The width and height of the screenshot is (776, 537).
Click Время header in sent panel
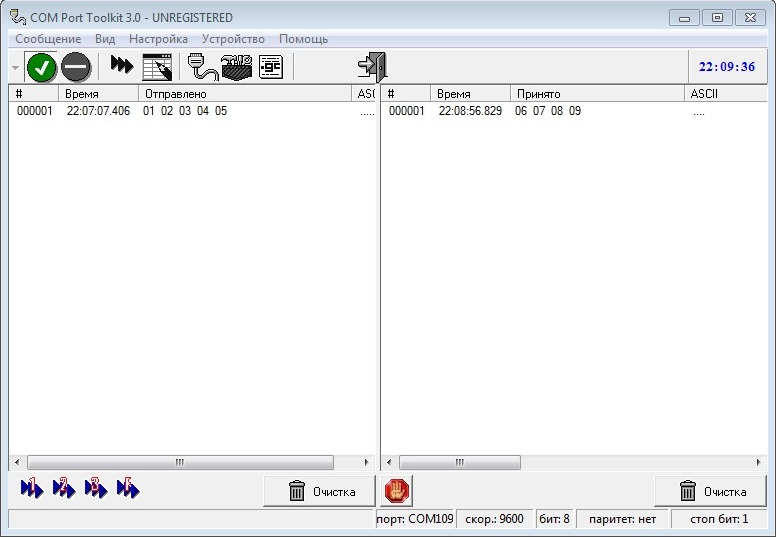click(98, 94)
